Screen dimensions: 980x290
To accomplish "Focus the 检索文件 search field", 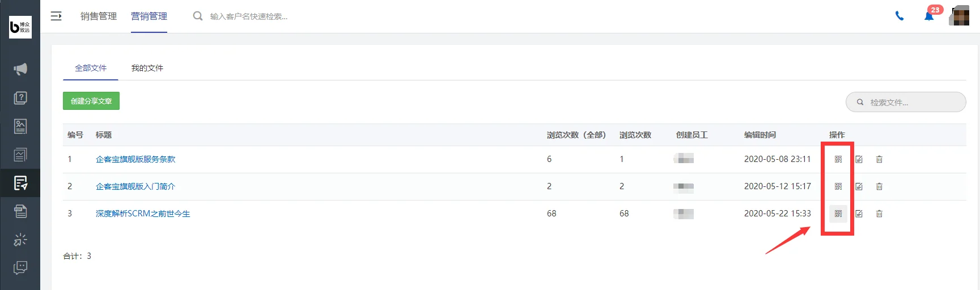I will 906,102.
